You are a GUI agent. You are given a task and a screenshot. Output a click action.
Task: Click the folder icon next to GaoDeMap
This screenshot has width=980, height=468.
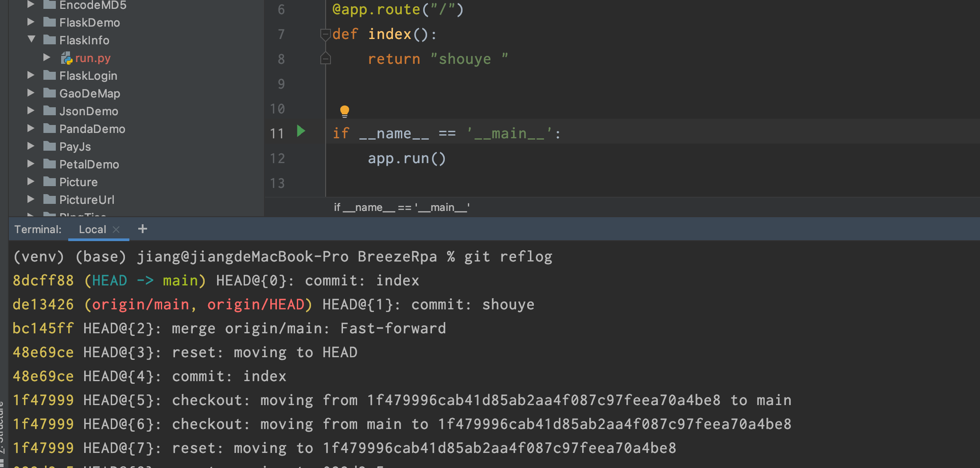[49, 93]
